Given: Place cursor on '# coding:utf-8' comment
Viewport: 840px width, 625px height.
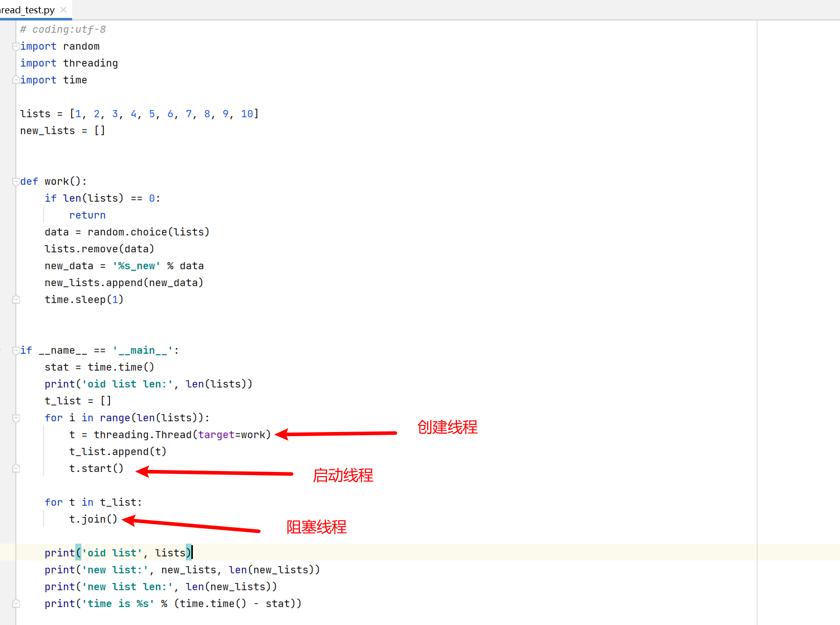Looking at the screenshot, I should tap(63, 29).
